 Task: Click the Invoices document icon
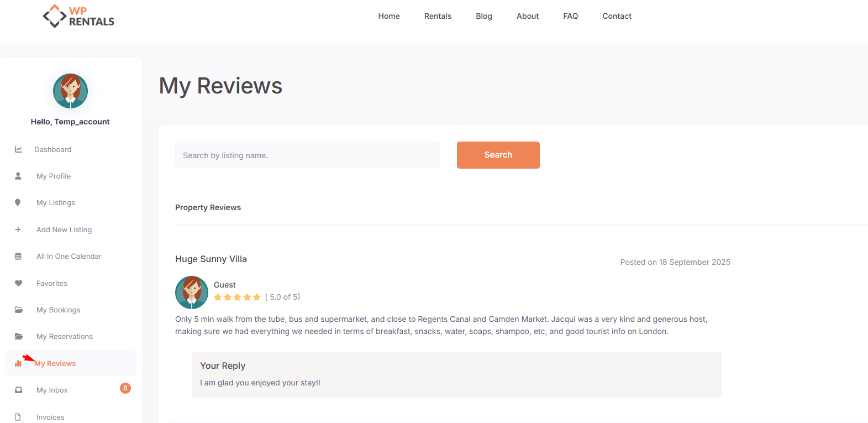pyautogui.click(x=18, y=417)
